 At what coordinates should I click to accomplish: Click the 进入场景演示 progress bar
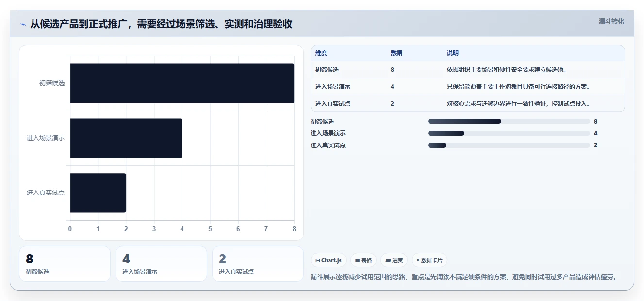point(509,133)
